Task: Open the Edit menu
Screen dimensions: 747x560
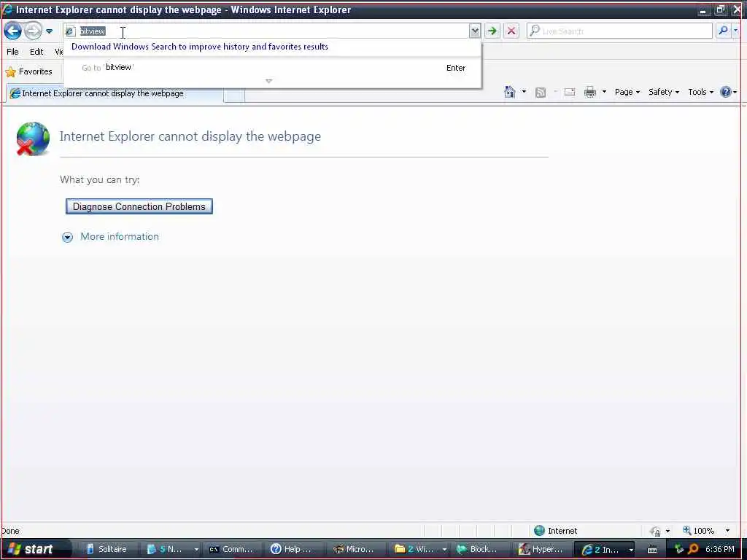Action: [x=36, y=52]
